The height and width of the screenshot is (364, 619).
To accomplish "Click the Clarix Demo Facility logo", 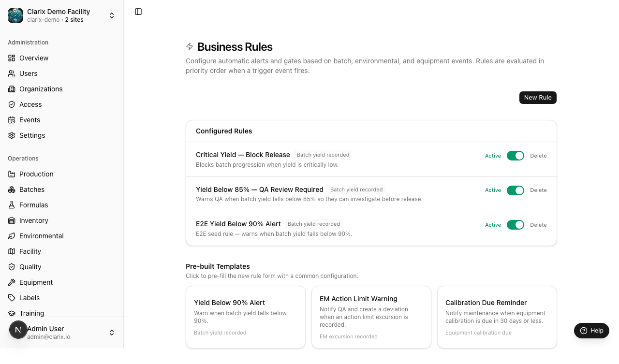I will (x=15, y=15).
